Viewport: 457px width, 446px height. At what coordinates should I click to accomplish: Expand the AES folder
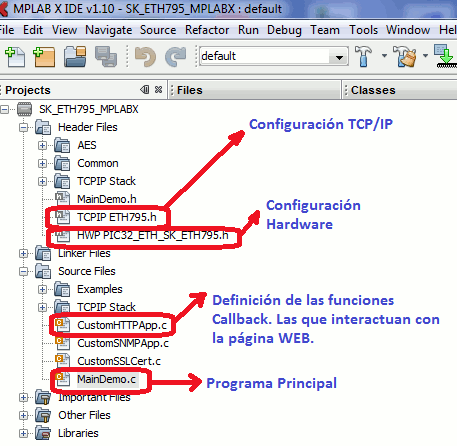(x=42, y=145)
